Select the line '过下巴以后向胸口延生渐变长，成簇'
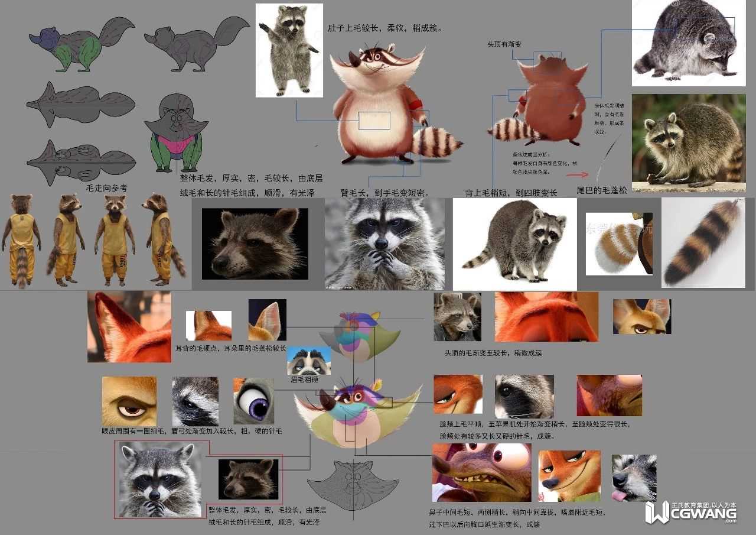This screenshot has height=535, width=756. pos(484,524)
